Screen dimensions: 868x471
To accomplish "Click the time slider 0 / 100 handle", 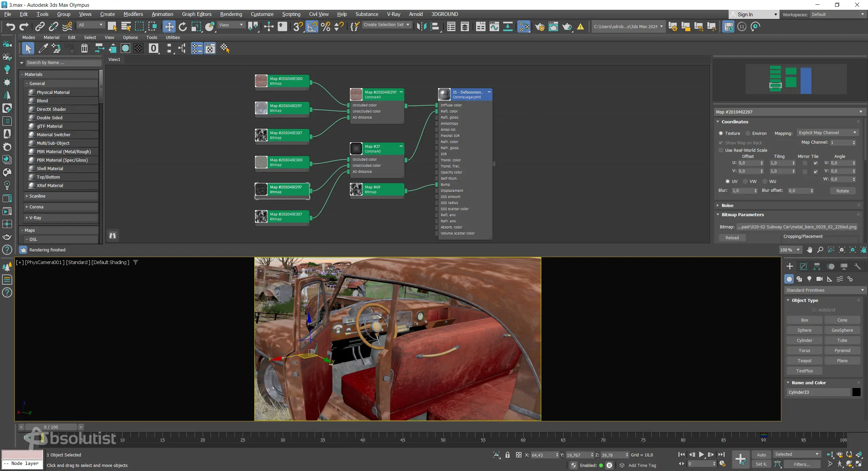I will point(51,427).
